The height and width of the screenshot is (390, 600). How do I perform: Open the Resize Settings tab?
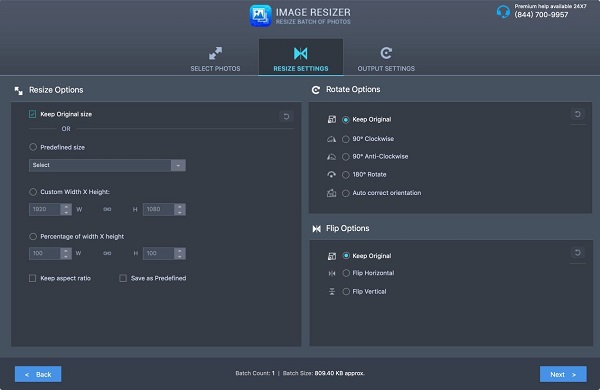pos(301,57)
